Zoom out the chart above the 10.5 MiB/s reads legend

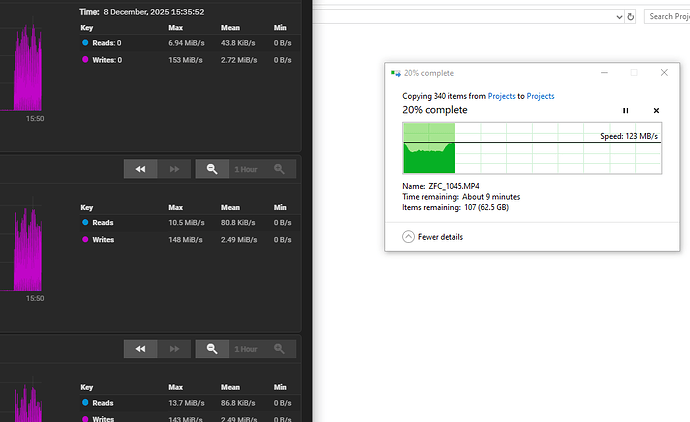coord(212,170)
